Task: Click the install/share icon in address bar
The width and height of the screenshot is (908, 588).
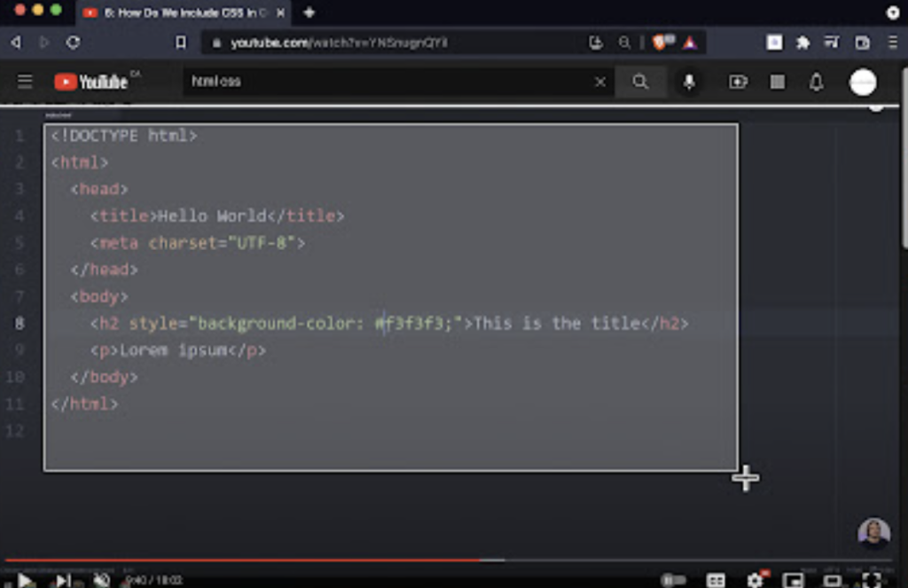Action: pyautogui.click(x=595, y=43)
